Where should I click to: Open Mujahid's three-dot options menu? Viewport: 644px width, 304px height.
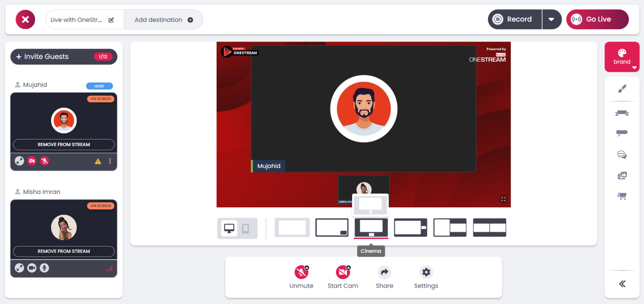point(110,161)
